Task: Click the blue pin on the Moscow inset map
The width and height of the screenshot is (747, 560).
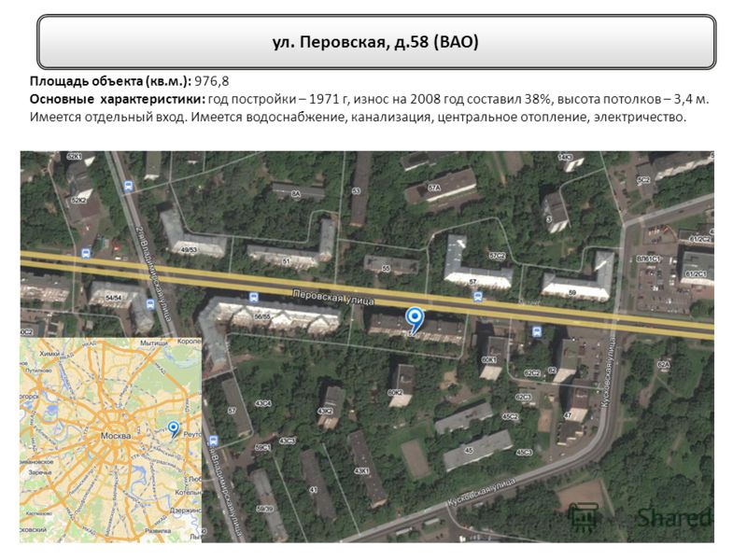Action: click(x=174, y=428)
